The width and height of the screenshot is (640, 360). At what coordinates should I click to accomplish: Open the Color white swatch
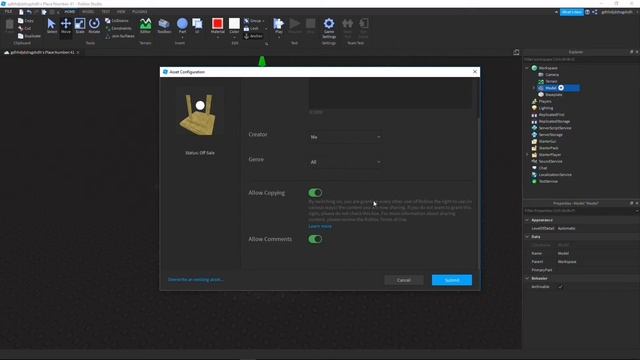pyautogui.click(x=234, y=23)
